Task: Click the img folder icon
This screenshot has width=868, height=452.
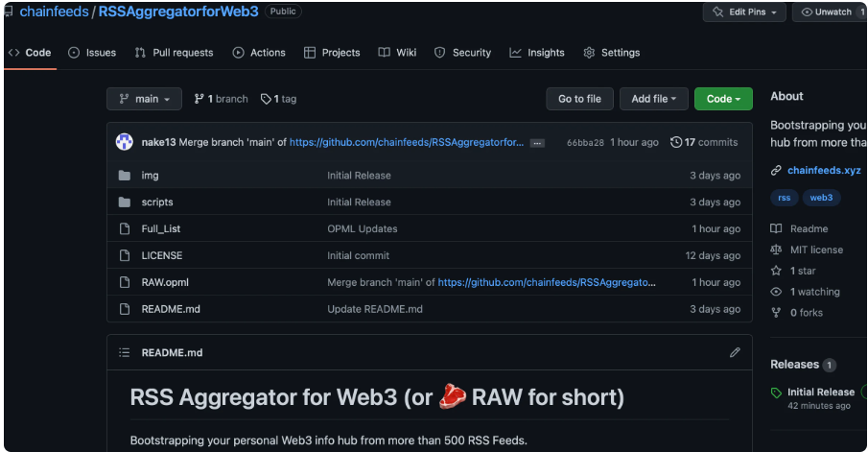Action: pyautogui.click(x=125, y=176)
